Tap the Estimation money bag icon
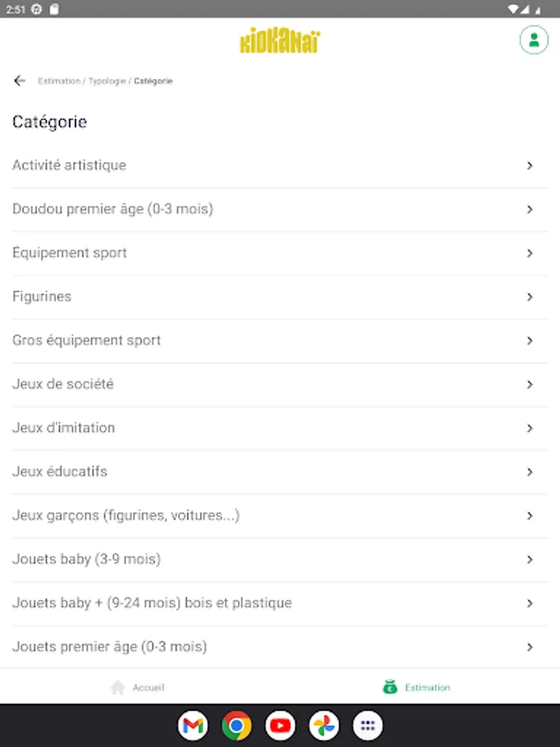Viewport: 560px width, 747px height. point(390,687)
